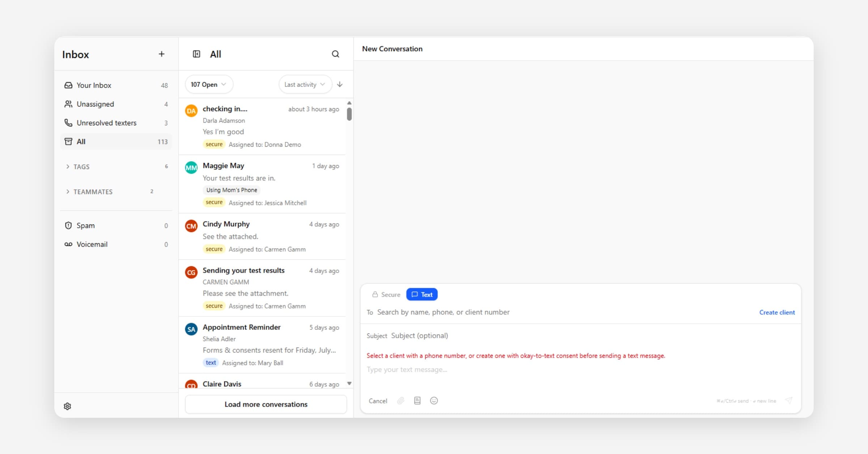868x454 pixels.
Task: Click the New Conversation header title
Action: (392, 49)
